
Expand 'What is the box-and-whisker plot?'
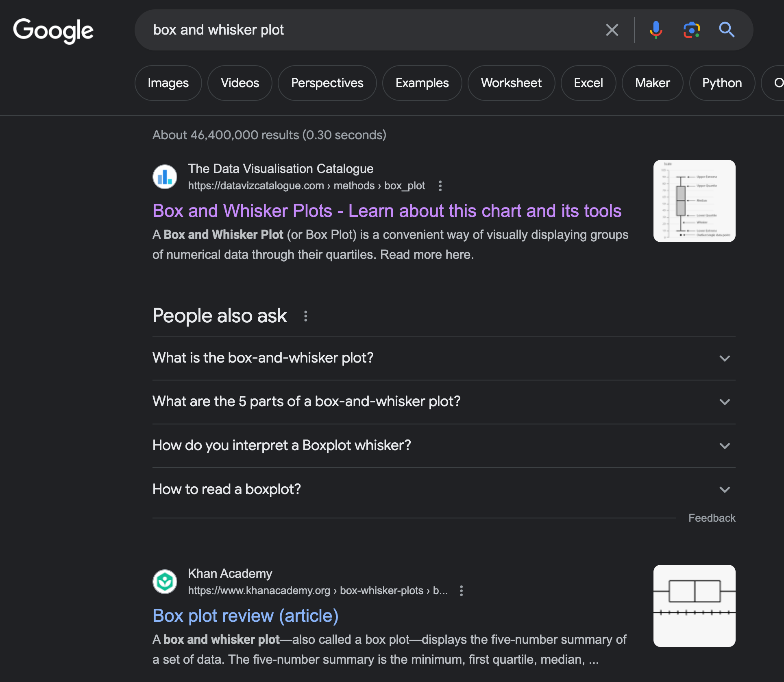point(444,358)
